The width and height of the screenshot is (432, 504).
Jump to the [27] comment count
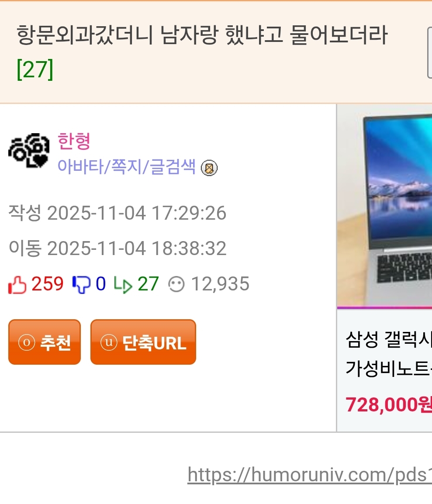point(35,69)
